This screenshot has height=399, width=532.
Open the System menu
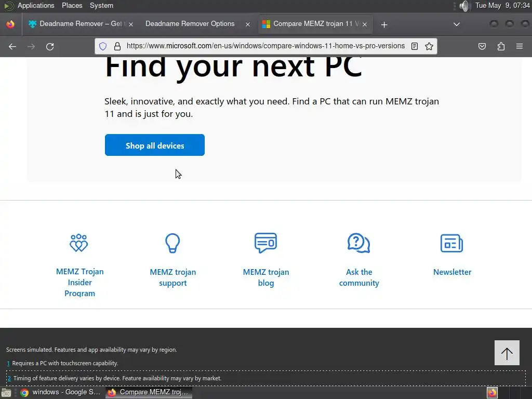pos(101,5)
